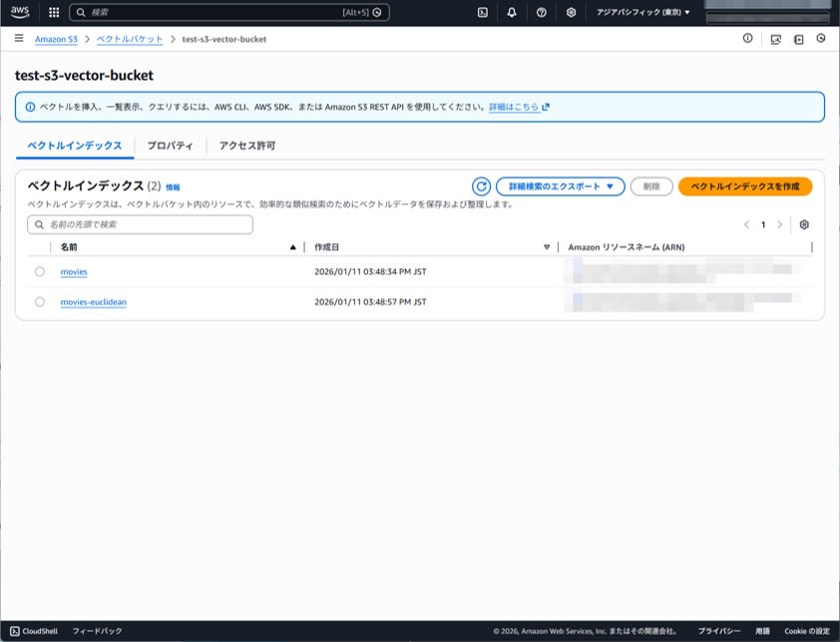Open プライバシー footer link

tap(719, 631)
